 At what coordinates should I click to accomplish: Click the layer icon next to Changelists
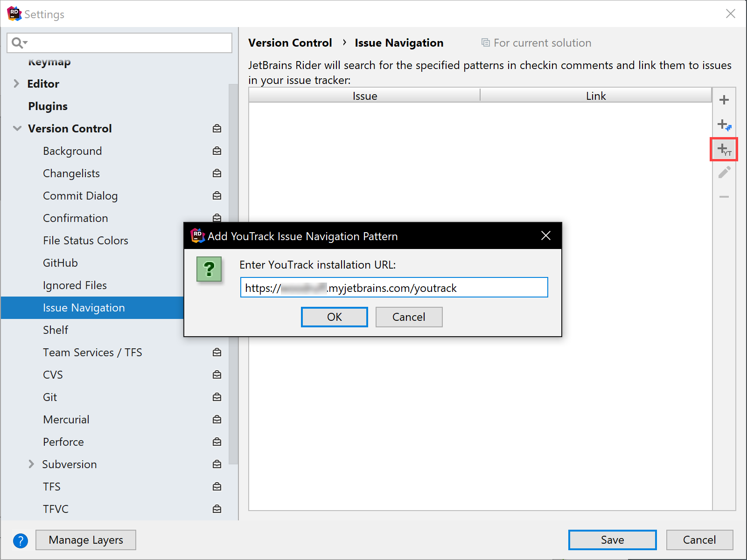point(217,173)
